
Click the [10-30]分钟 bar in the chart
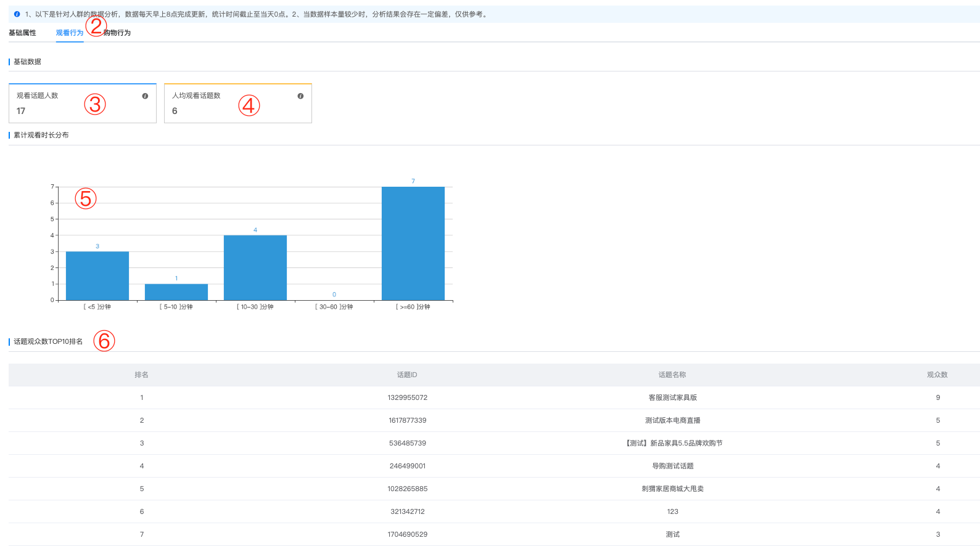pos(255,268)
